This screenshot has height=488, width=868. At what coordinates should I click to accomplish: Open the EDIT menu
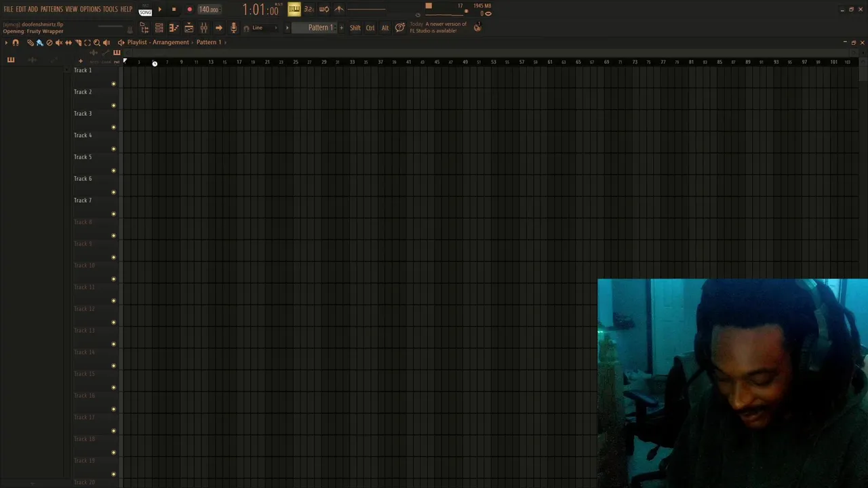click(21, 9)
